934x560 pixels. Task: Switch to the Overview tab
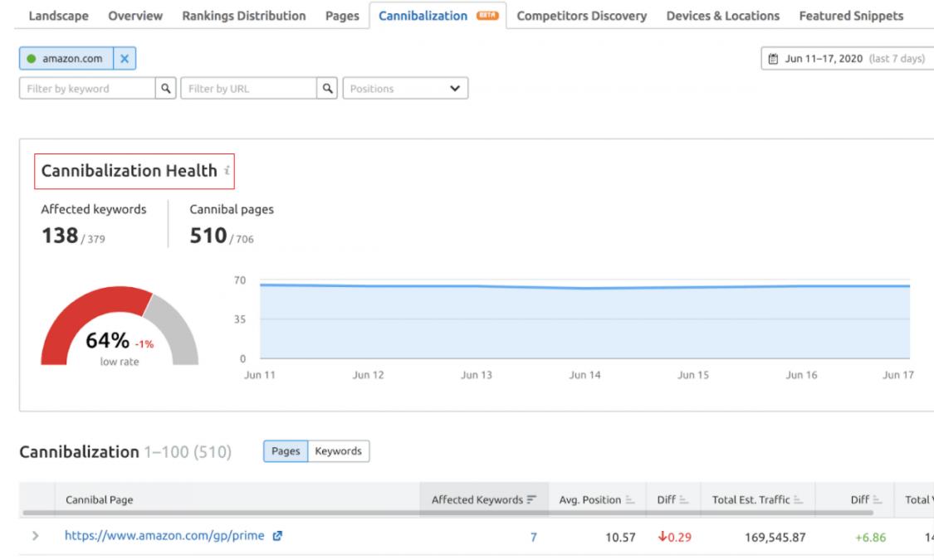(135, 16)
